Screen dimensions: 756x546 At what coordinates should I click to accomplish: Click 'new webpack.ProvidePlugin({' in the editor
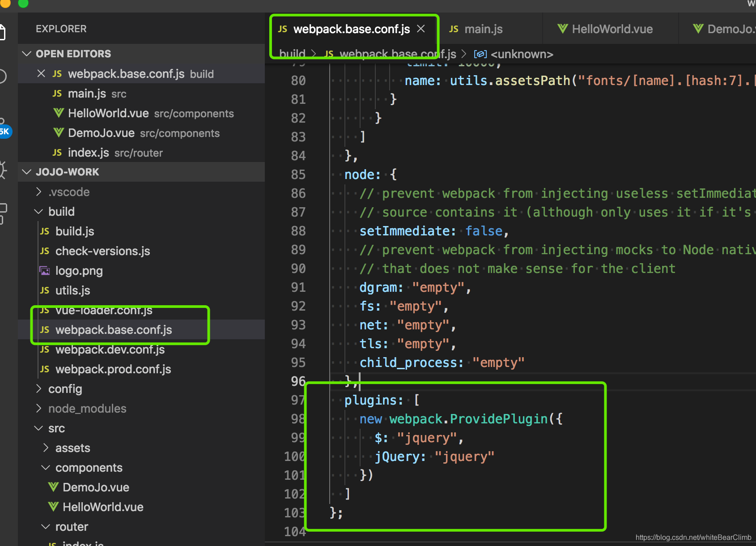tap(461, 419)
